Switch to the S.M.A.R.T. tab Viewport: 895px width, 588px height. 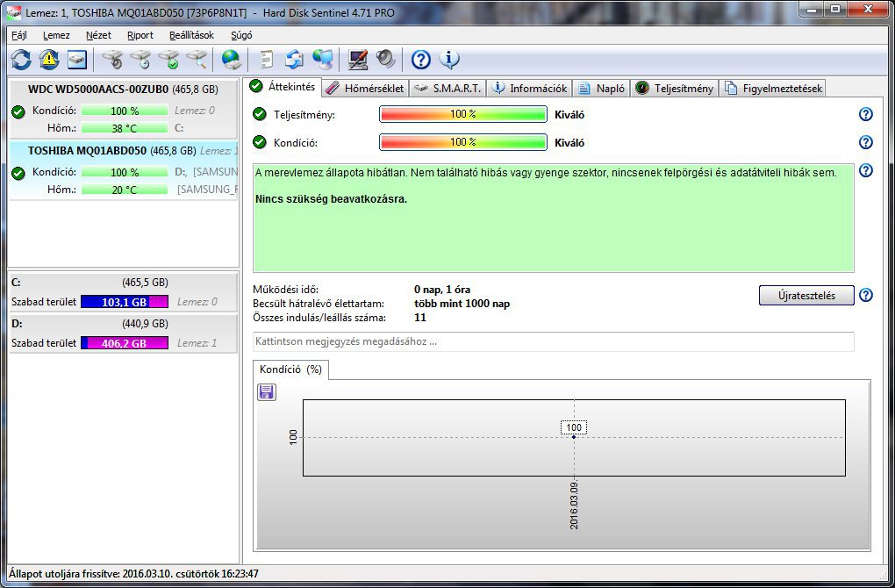448,89
